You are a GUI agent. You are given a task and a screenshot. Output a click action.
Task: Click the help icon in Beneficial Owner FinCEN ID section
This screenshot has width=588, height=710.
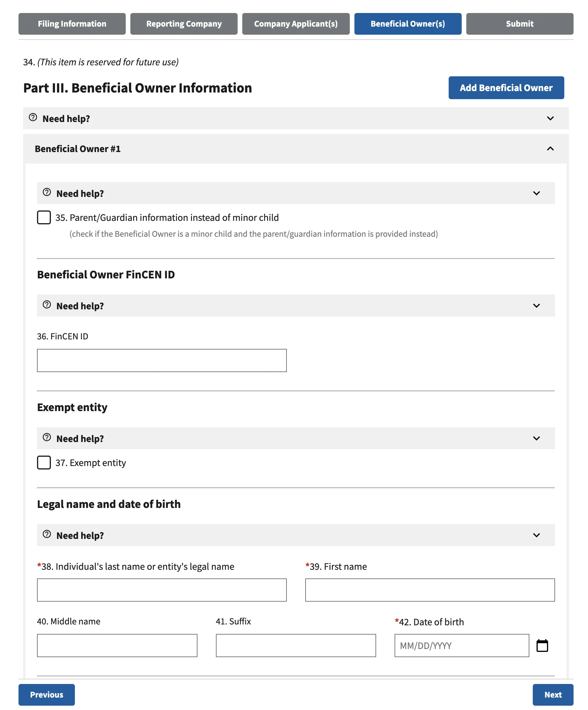click(47, 305)
